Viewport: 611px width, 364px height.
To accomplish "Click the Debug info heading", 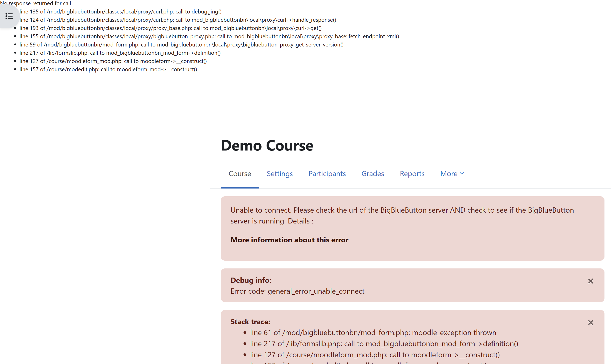I will [251, 280].
